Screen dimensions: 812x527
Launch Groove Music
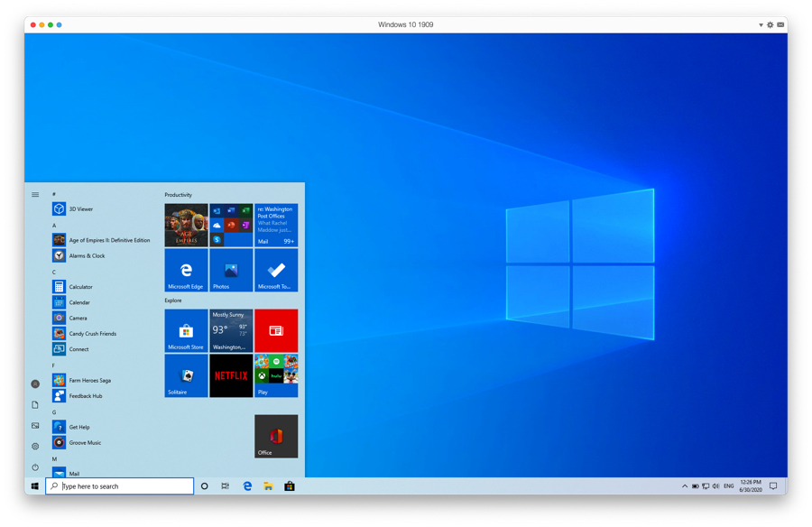pos(101,442)
